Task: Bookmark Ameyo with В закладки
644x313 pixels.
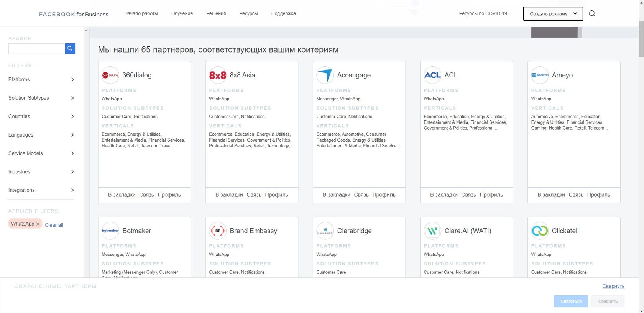Action: [x=551, y=195]
